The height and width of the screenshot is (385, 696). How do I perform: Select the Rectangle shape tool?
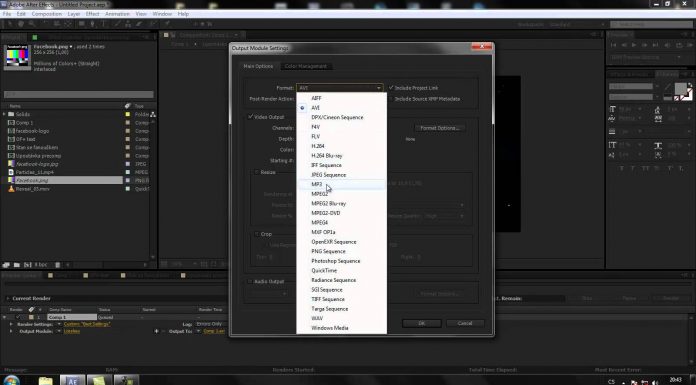pyautogui.click(x=82, y=24)
